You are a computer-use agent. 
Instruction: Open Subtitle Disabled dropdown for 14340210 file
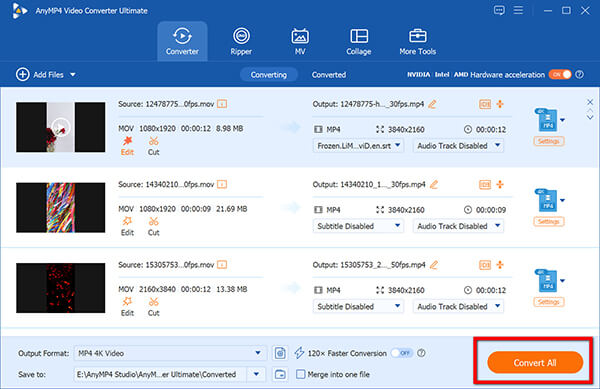point(358,226)
